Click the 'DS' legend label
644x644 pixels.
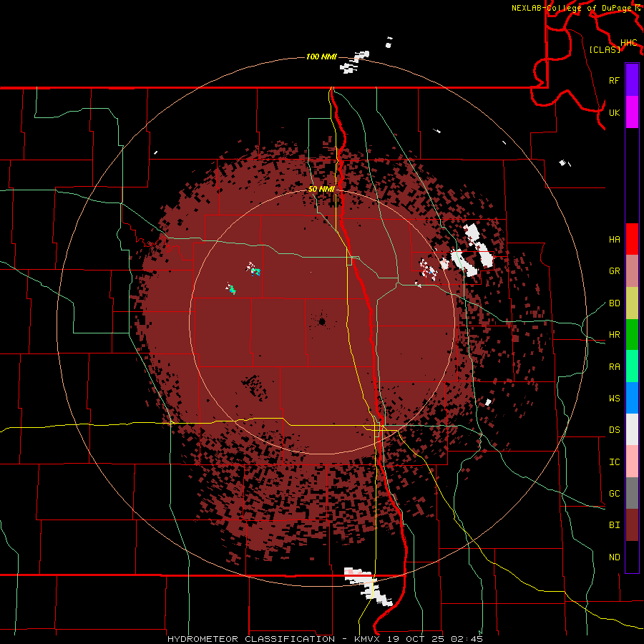tap(614, 430)
